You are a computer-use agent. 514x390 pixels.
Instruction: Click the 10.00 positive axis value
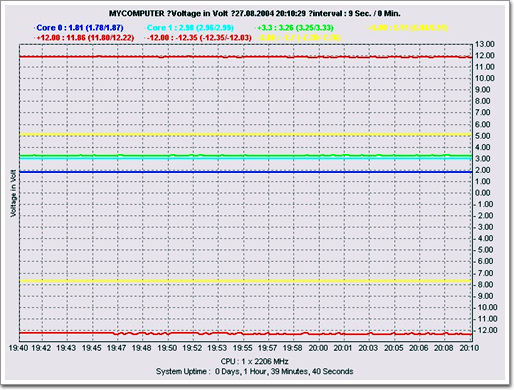(x=485, y=78)
